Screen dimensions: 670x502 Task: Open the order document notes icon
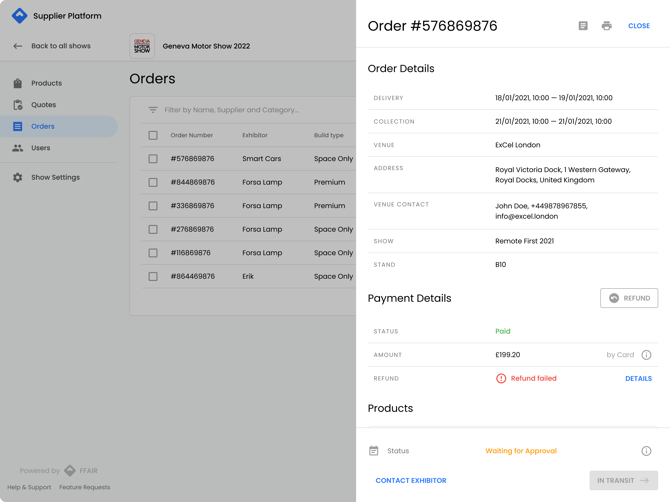coord(583,26)
